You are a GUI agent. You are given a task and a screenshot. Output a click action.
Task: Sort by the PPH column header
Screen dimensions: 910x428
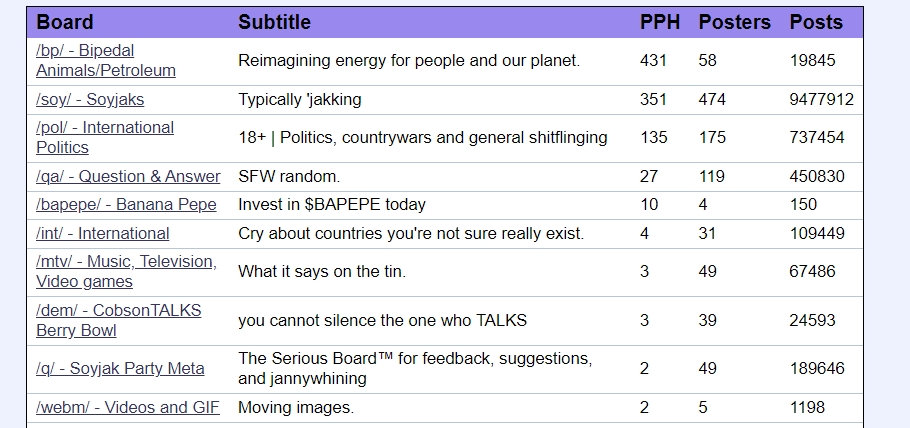point(660,22)
